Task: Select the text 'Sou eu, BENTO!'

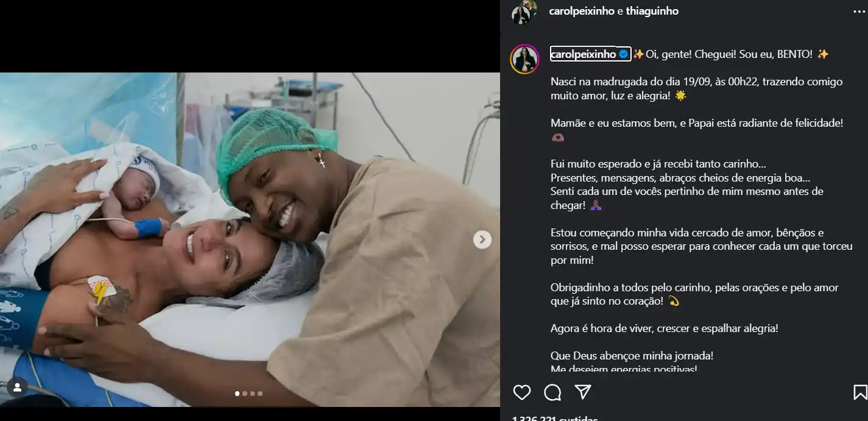Action: [x=775, y=54]
